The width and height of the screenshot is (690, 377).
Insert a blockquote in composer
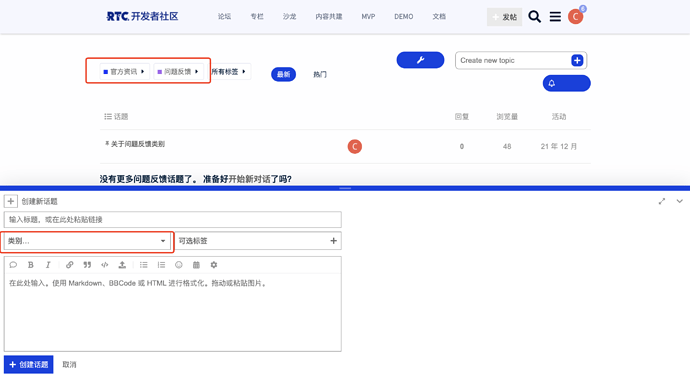(x=87, y=265)
